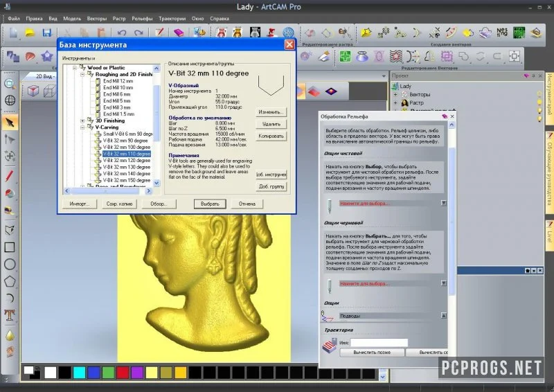Open the Файл menu
The height and width of the screenshot is (392, 554).
pos(14,19)
